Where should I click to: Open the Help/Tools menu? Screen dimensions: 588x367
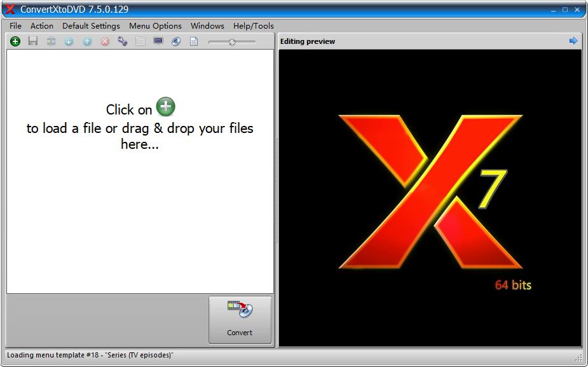(253, 26)
